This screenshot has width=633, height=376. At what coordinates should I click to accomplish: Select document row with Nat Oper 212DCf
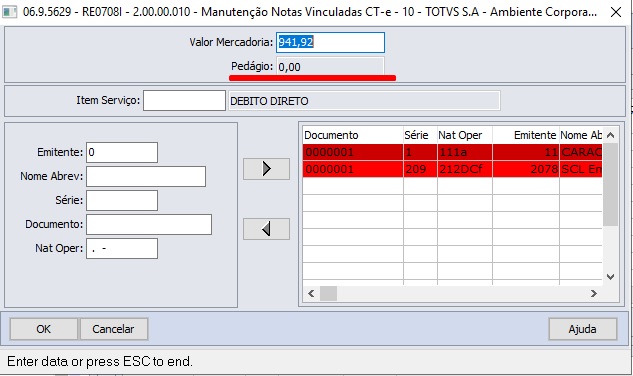click(452, 169)
